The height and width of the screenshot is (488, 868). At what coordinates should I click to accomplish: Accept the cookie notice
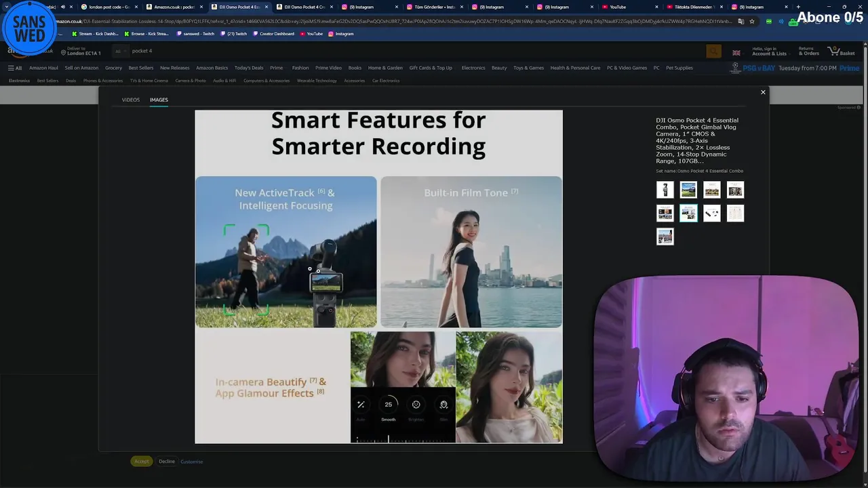(141, 462)
